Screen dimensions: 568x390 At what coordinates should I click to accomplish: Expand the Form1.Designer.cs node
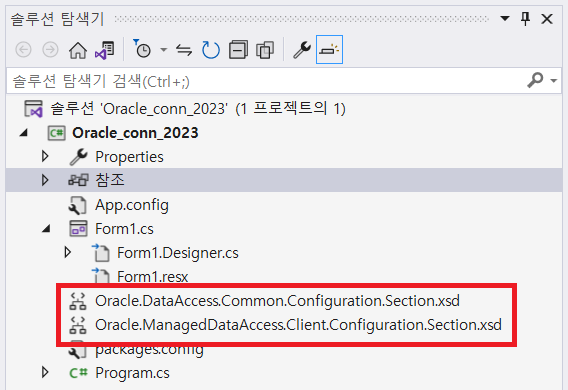[67, 252]
